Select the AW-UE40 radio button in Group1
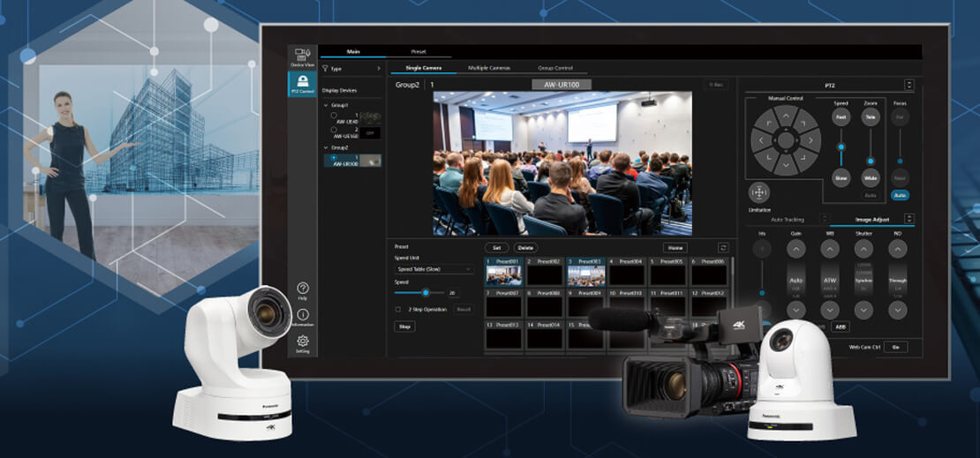The width and height of the screenshot is (980, 458). [x=335, y=116]
